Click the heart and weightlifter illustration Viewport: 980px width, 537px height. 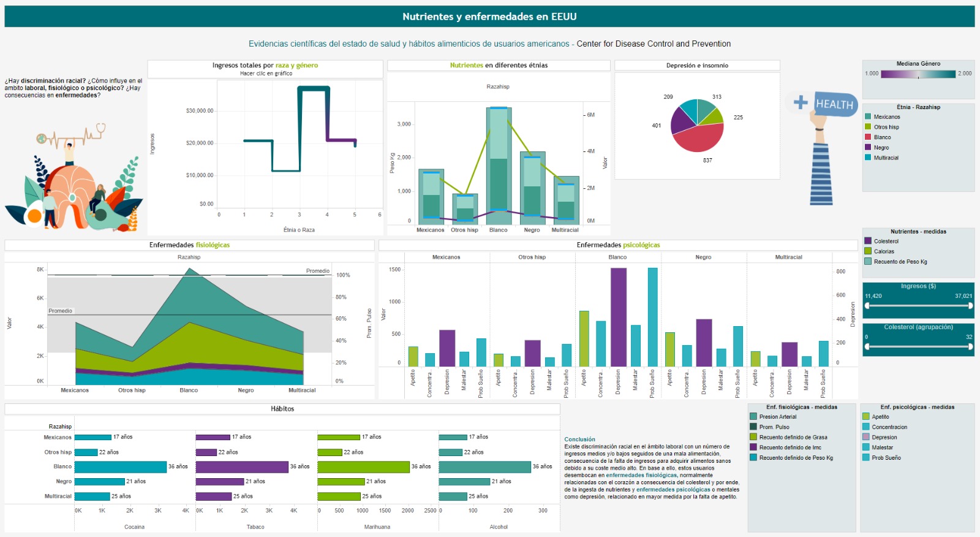[x=74, y=177]
